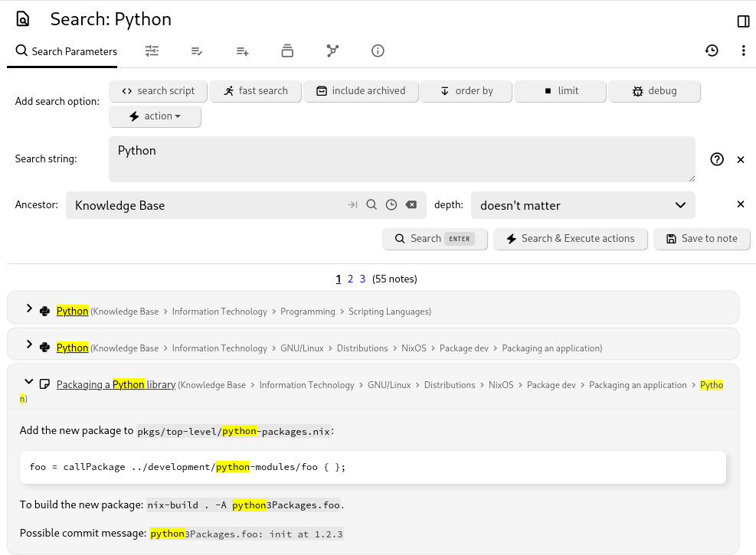The height and width of the screenshot is (555, 756).
Task: Switch to the Search Parameters tab
Action: (x=66, y=51)
